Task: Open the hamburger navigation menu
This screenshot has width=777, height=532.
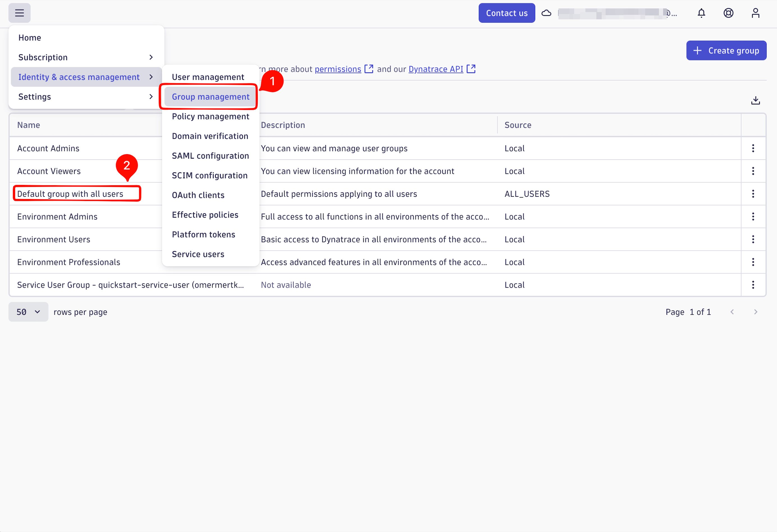Action: 19,13
